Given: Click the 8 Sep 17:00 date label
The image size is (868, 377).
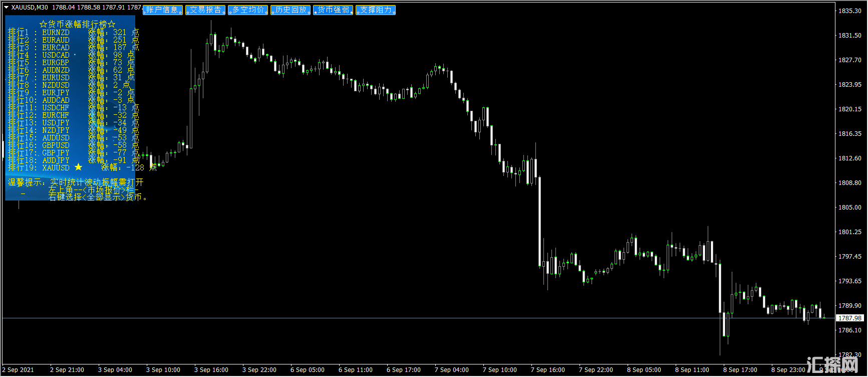Looking at the screenshot, I should click(x=740, y=370).
